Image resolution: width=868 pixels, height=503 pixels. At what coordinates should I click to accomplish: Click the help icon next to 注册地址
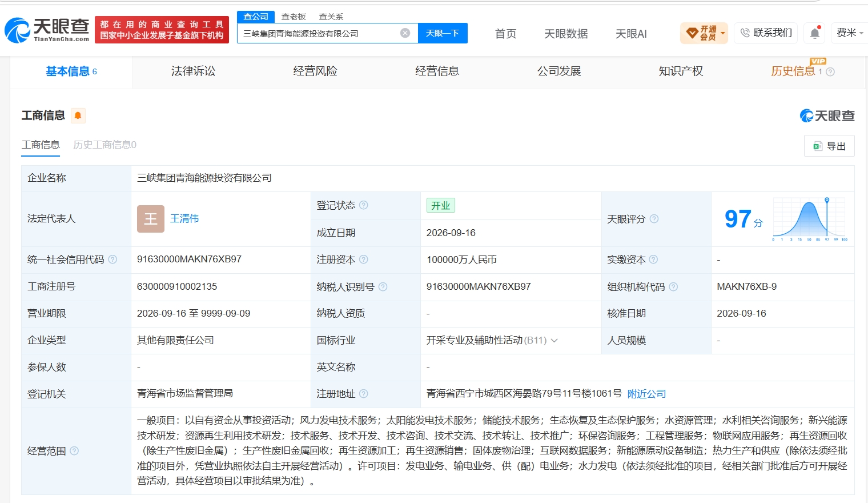(364, 394)
